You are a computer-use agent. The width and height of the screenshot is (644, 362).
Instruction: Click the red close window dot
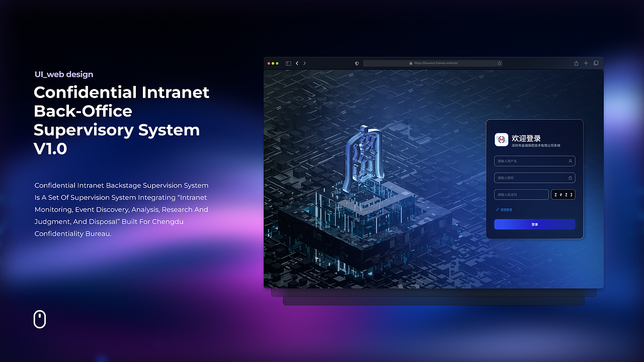click(x=269, y=63)
